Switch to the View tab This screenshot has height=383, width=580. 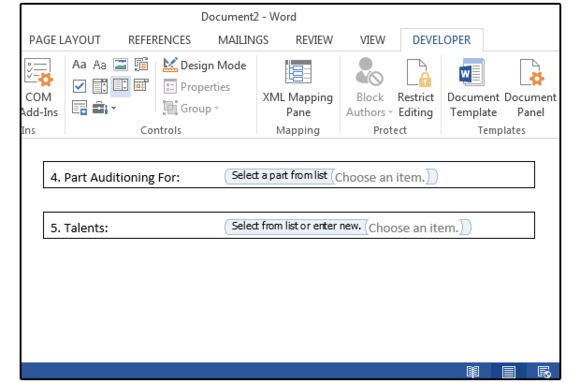(372, 40)
